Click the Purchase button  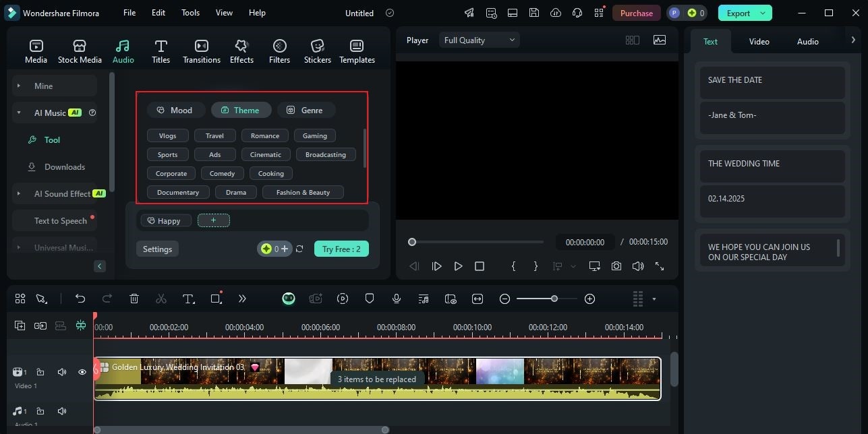click(x=637, y=13)
